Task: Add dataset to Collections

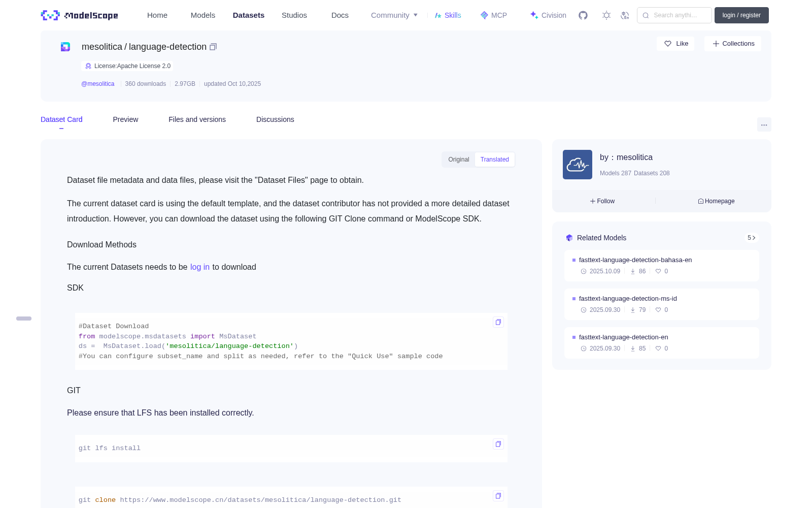Action: 733,44
